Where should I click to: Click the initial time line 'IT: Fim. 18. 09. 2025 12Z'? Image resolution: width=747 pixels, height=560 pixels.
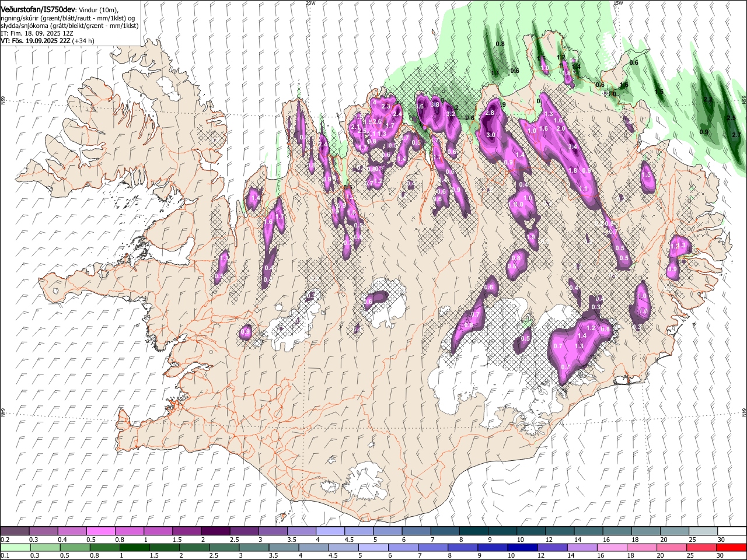click(37, 33)
